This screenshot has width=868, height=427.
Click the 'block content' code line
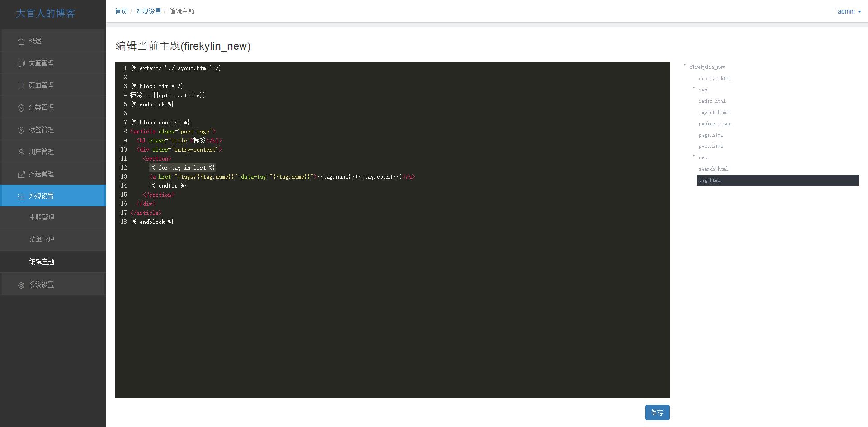[x=160, y=122]
